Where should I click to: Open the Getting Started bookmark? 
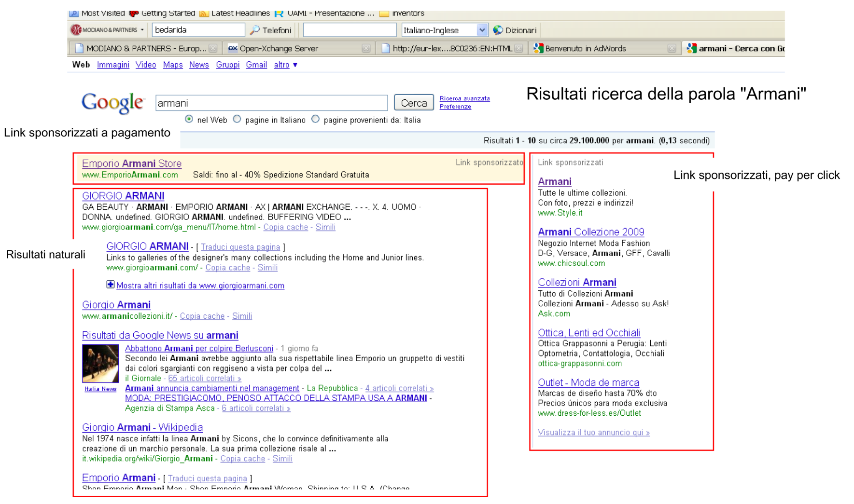click(162, 14)
